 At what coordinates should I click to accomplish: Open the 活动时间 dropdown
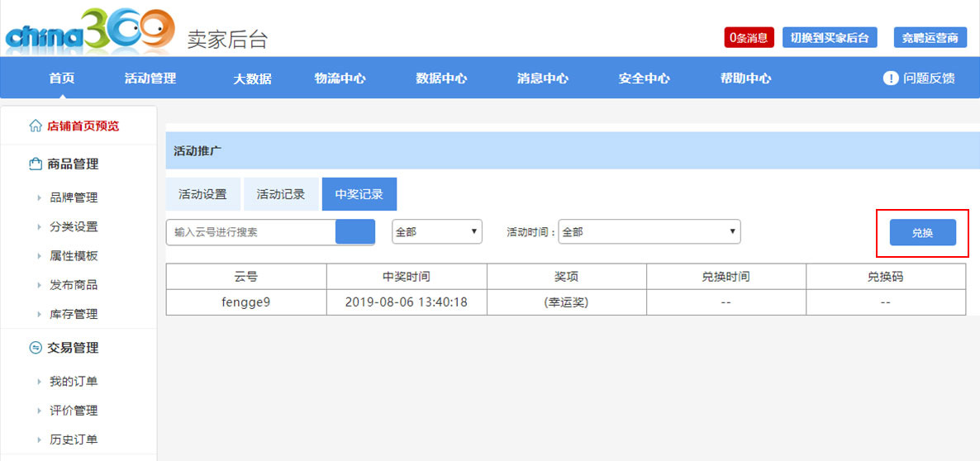click(x=649, y=232)
